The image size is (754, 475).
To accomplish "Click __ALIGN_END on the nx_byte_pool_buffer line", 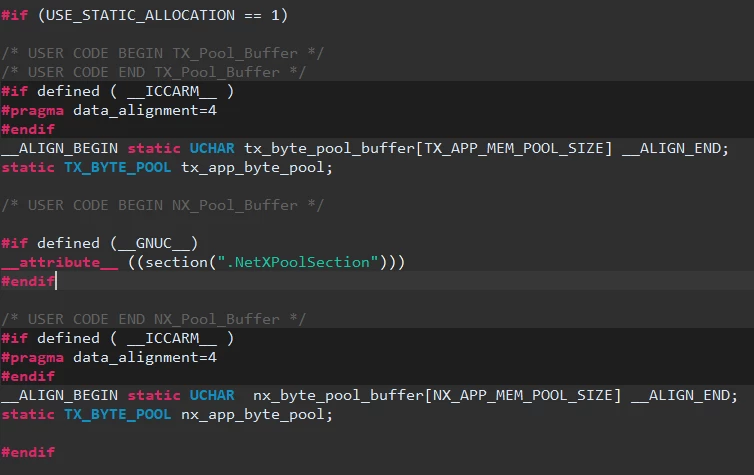I will 682,395.
